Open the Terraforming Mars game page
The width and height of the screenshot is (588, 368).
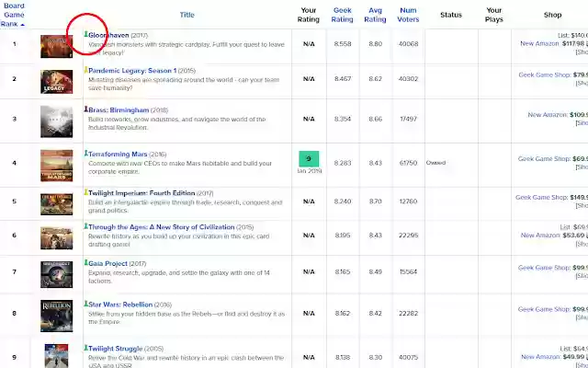pyautogui.click(x=118, y=154)
